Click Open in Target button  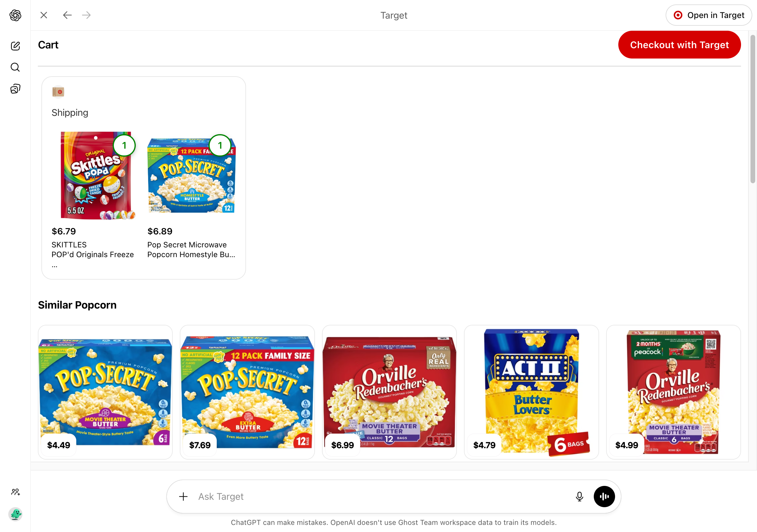709,15
